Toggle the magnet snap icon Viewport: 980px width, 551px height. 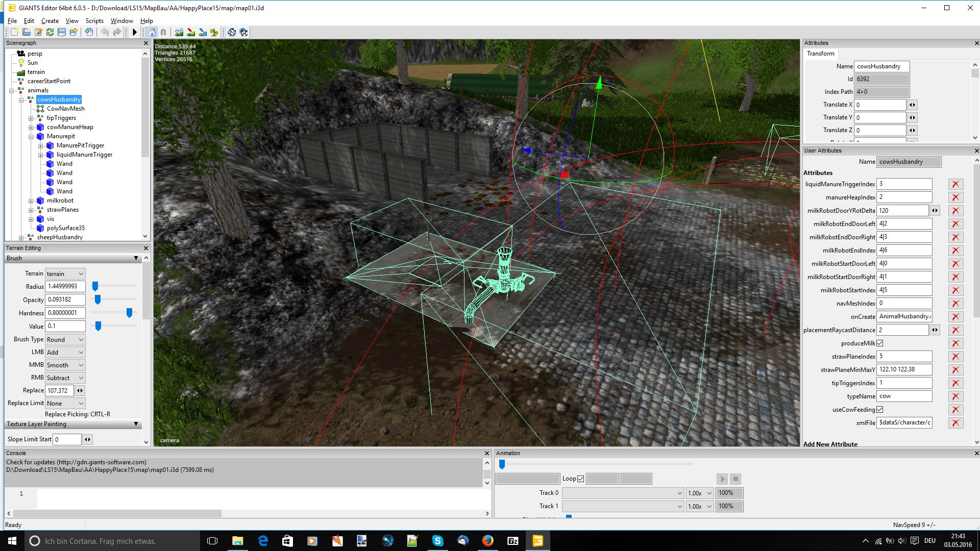163,32
